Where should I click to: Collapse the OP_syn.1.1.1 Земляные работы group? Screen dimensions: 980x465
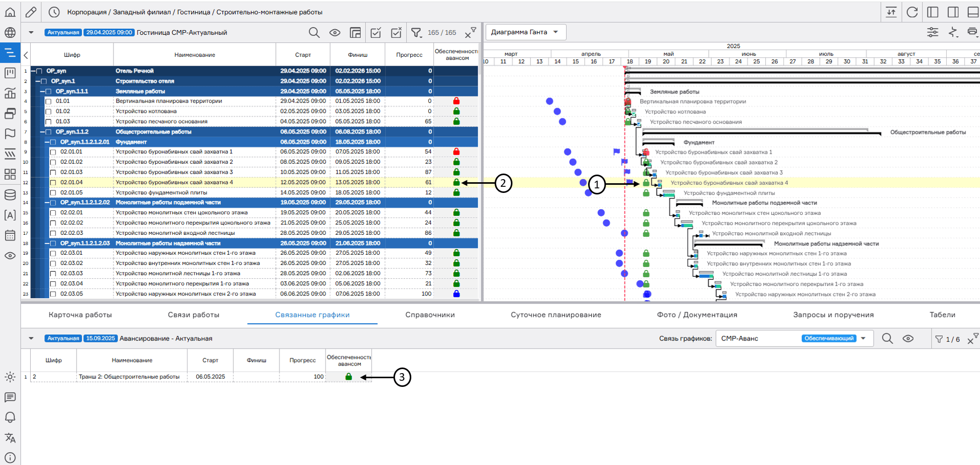pos(42,91)
